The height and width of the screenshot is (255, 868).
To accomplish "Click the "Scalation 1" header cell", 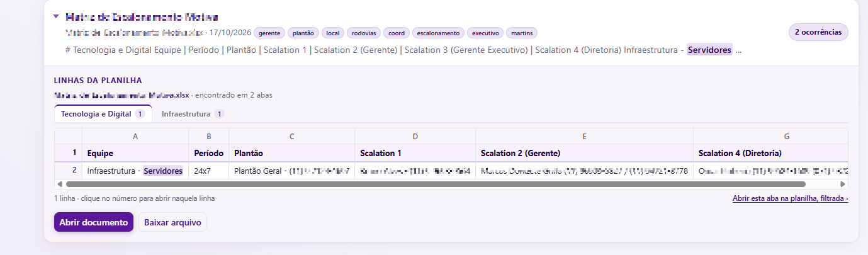I will pos(415,153).
